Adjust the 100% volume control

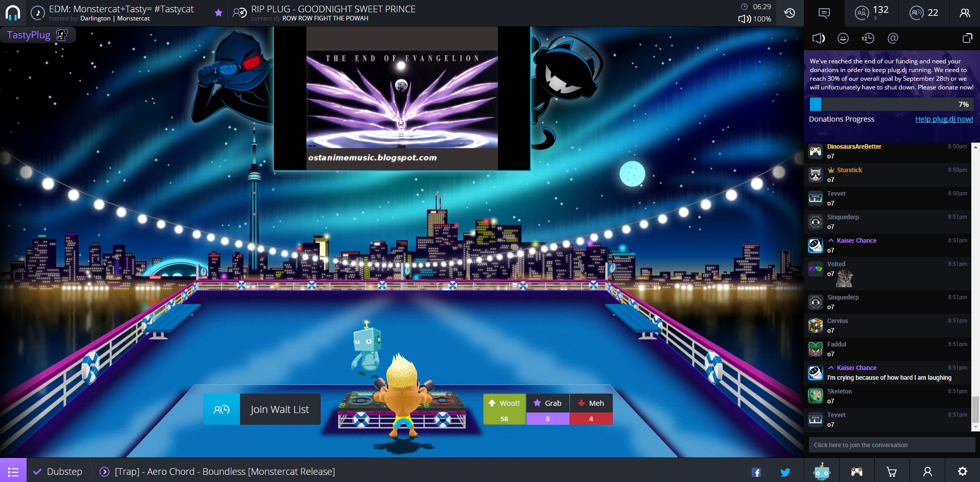tap(755, 19)
